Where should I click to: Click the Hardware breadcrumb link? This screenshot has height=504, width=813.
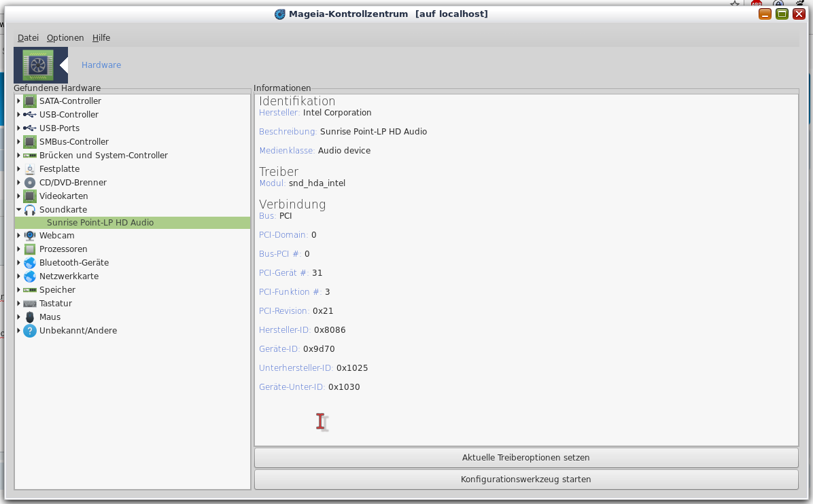101,65
